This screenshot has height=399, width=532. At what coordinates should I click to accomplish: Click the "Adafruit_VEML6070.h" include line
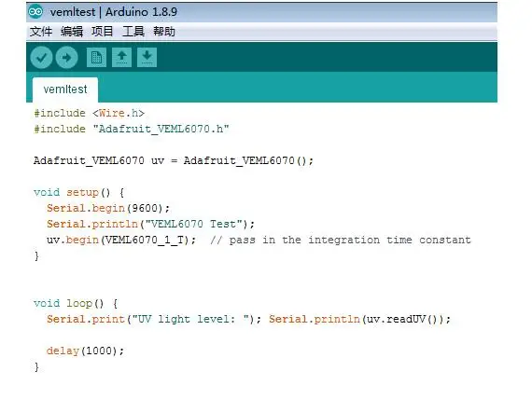[132, 129]
